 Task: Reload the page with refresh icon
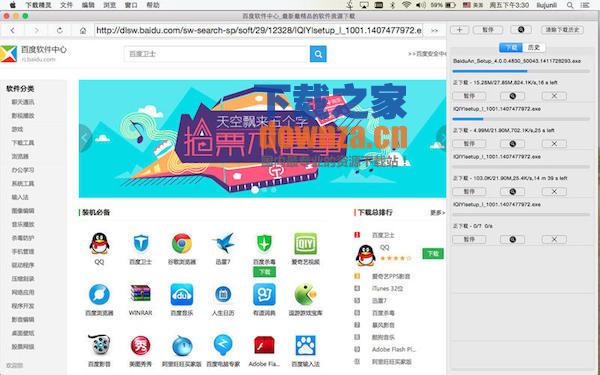click(x=59, y=30)
